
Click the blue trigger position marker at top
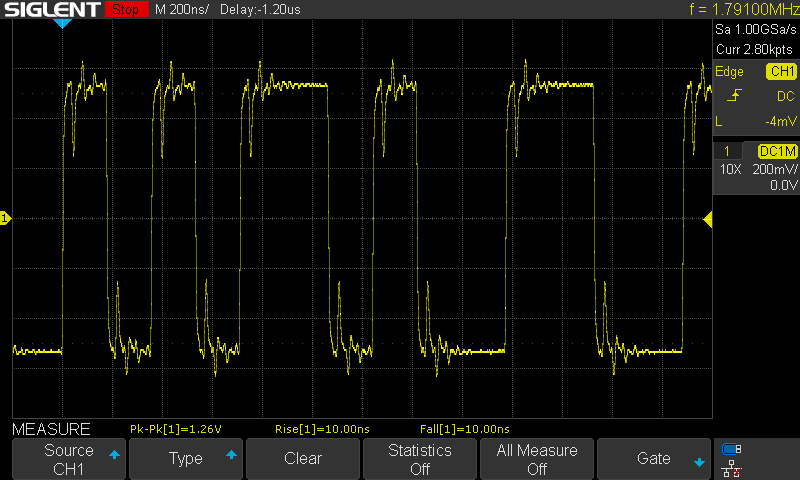62,23
